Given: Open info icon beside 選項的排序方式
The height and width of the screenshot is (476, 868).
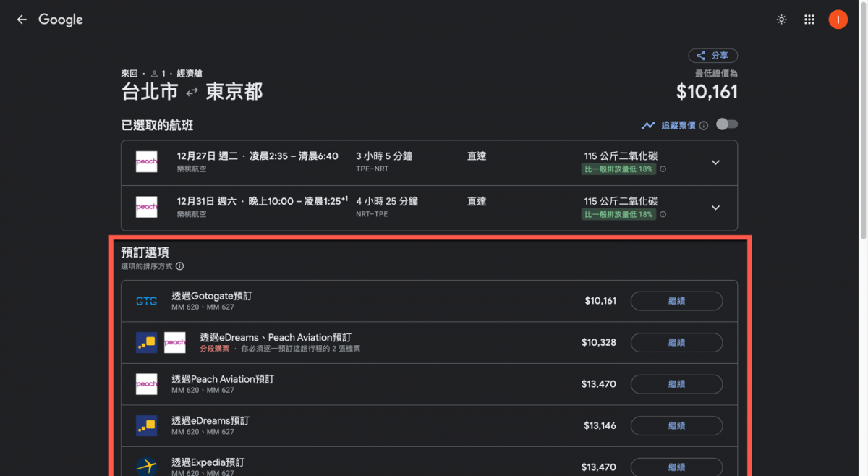Looking at the screenshot, I should 179,266.
